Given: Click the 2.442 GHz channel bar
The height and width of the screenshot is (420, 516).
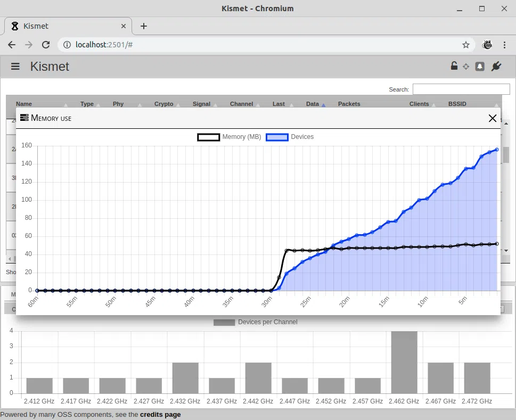Looking at the screenshot, I should click(x=258, y=378).
